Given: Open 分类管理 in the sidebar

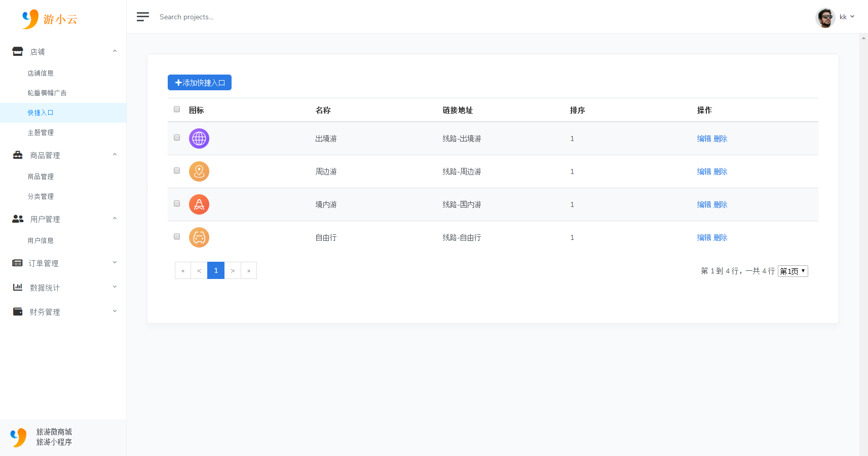Looking at the screenshot, I should (x=41, y=196).
